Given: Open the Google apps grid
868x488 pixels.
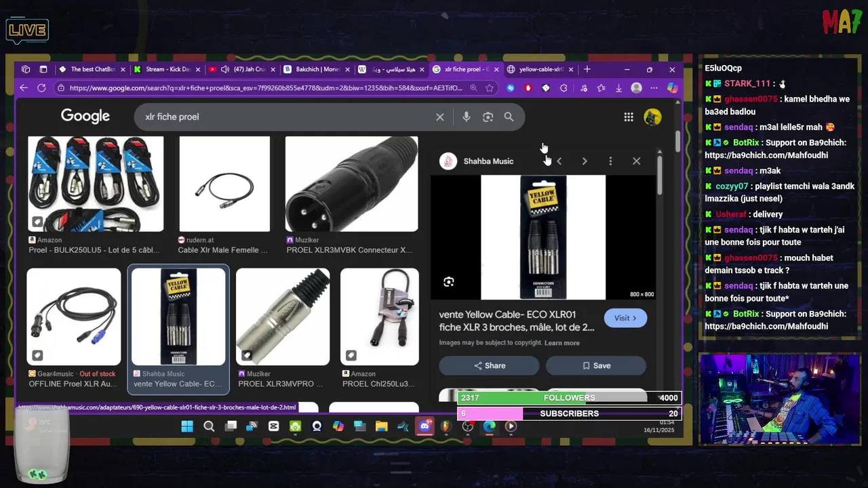Looking at the screenshot, I should pyautogui.click(x=629, y=117).
